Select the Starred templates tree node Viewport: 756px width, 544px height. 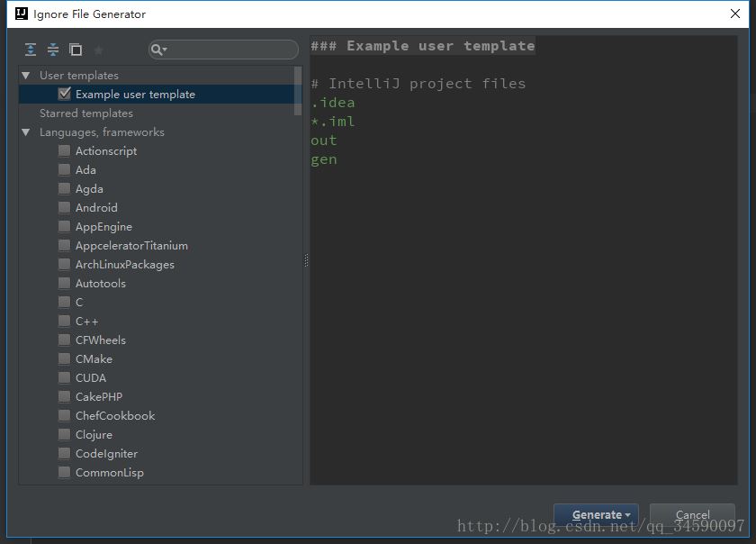point(86,113)
